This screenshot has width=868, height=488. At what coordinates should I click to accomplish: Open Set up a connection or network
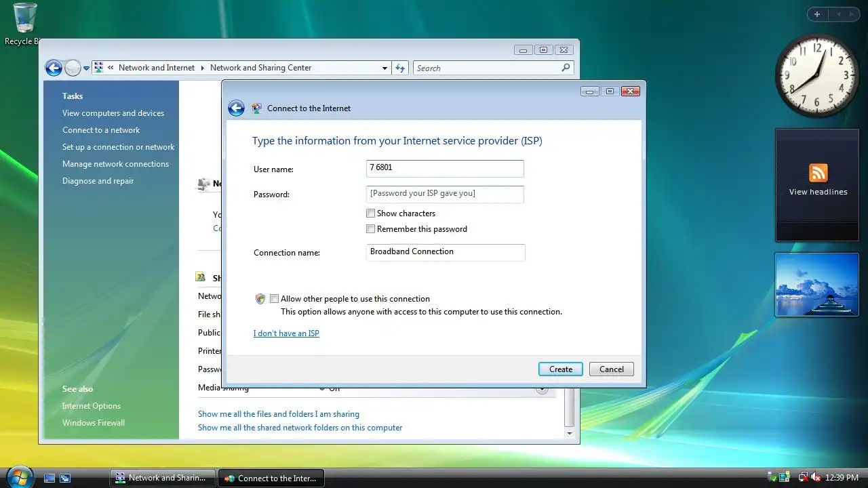coord(119,147)
